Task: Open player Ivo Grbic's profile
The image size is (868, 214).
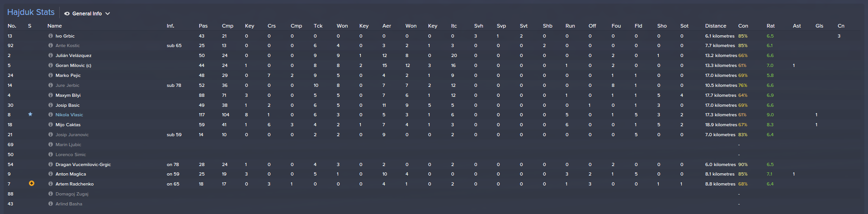Action: tap(65, 36)
